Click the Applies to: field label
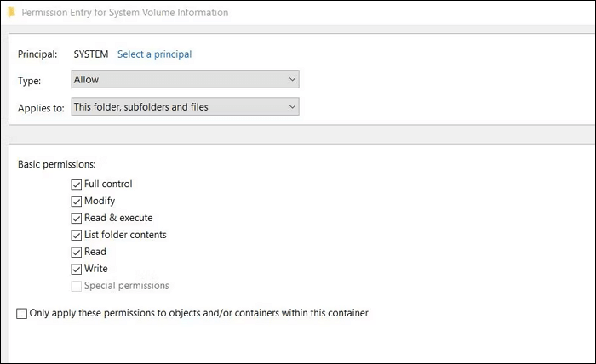This screenshot has width=596, height=364. 41,108
